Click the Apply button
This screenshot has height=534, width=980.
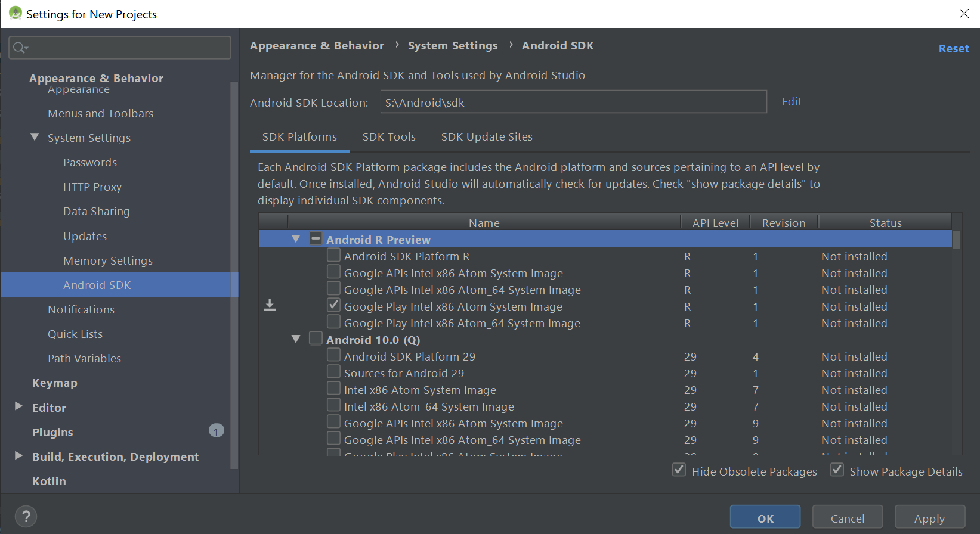click(929, 518)
